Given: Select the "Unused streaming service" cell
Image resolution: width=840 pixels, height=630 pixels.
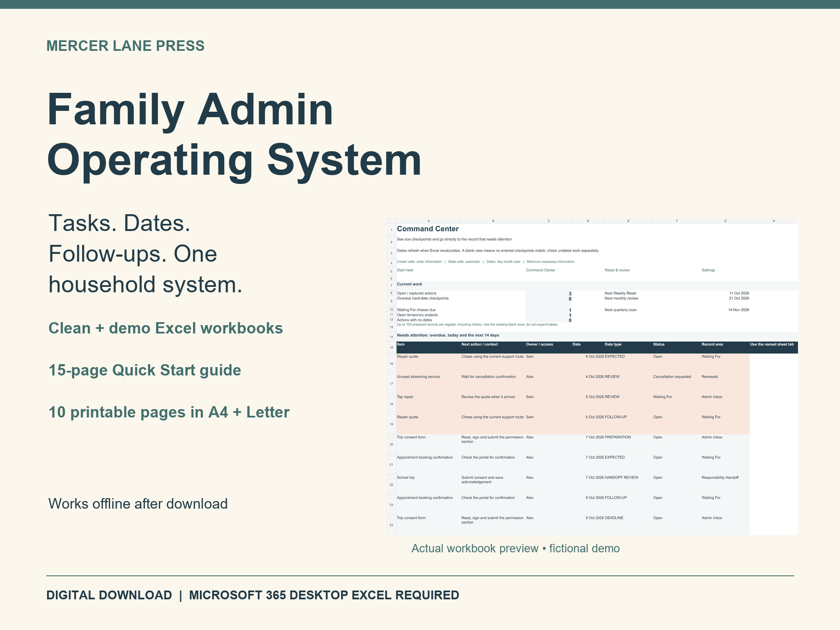Looking at the screenshot, I should tap(418, 377).
